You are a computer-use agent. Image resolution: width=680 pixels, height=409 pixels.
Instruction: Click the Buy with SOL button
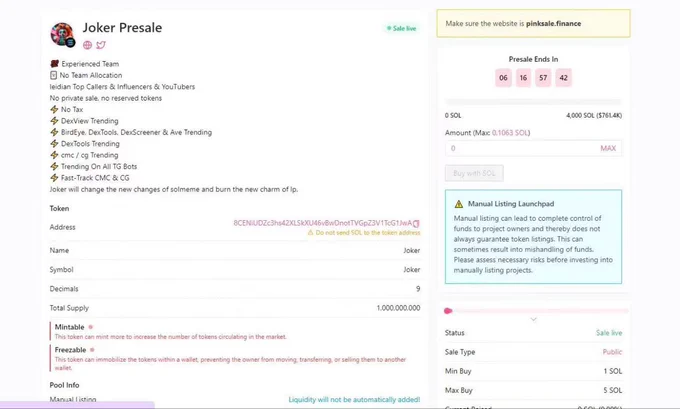(x=474, y=173)
